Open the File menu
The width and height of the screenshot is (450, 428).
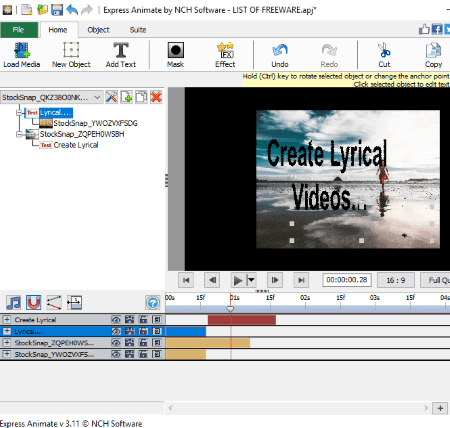click(19, 30)
